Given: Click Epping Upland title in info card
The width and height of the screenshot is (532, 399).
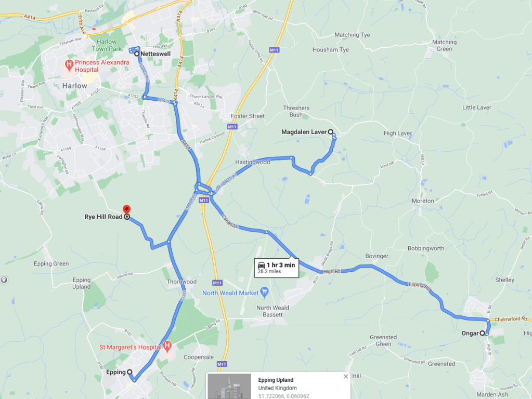Looking at the screenshot, I should pos(276,380).
